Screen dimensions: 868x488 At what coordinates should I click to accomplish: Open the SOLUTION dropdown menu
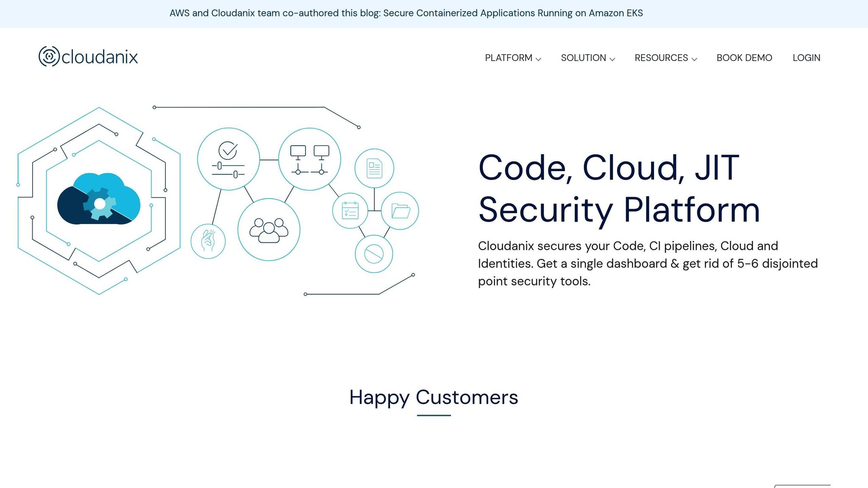pyautogui.click(x=588, y=58)
